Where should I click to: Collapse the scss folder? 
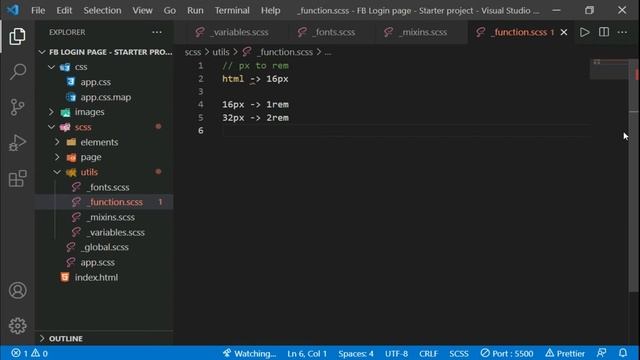click(51, 127)
